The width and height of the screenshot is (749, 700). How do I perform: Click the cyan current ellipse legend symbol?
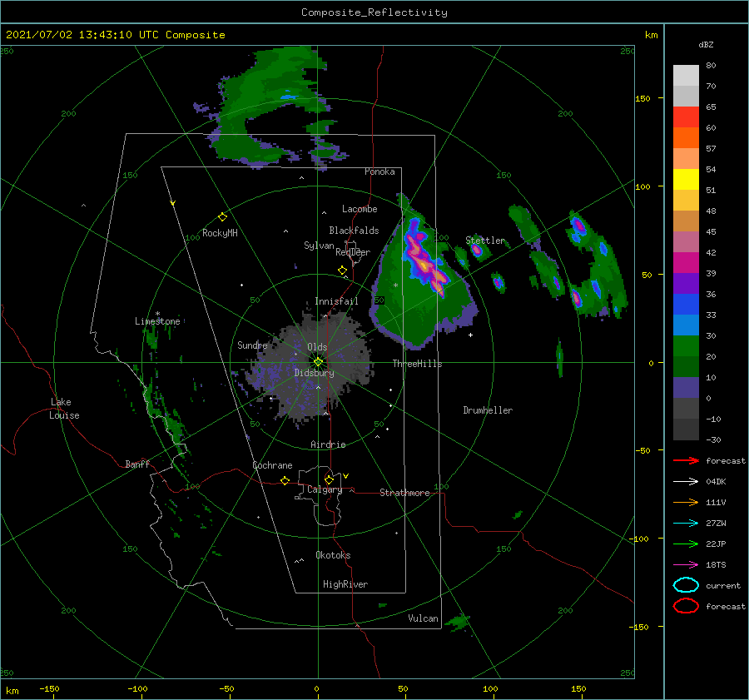[686, 585]
